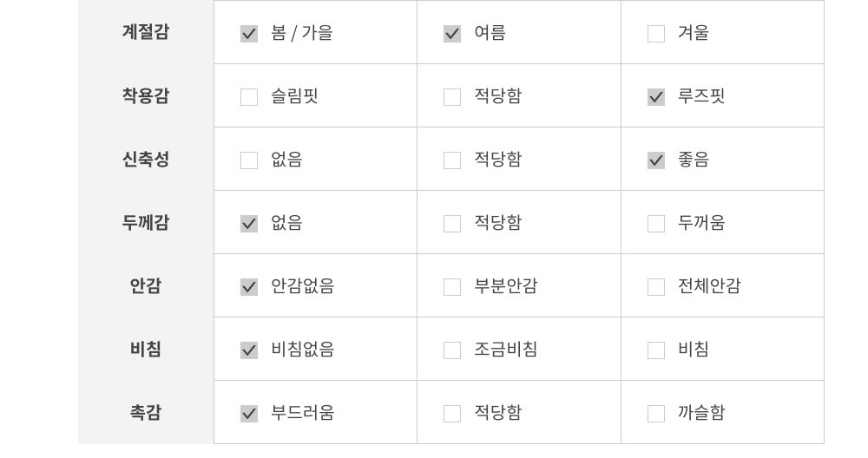868x458 pixels.
Task: Click the 촉감 row header label
Action: (146, 413)
